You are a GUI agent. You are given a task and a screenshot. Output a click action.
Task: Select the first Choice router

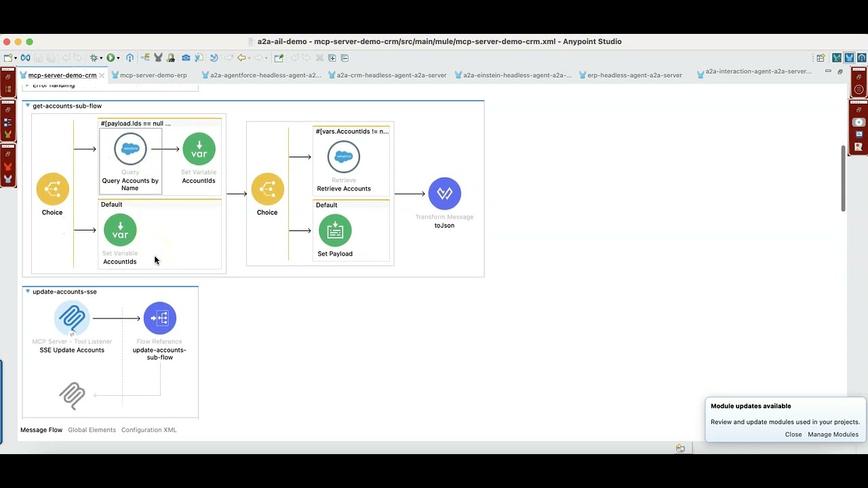point(52,190)
